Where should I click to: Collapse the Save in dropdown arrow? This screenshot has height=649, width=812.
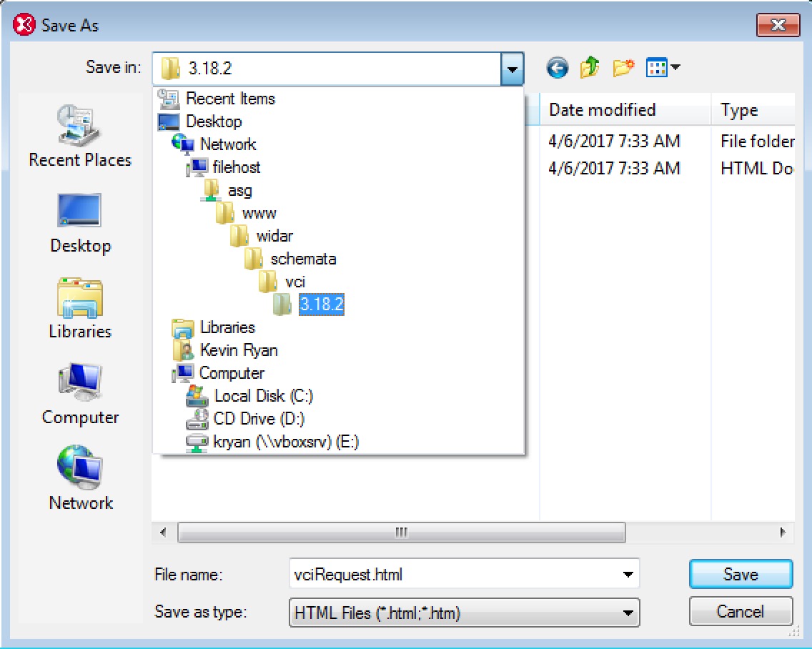click(513, 69)
